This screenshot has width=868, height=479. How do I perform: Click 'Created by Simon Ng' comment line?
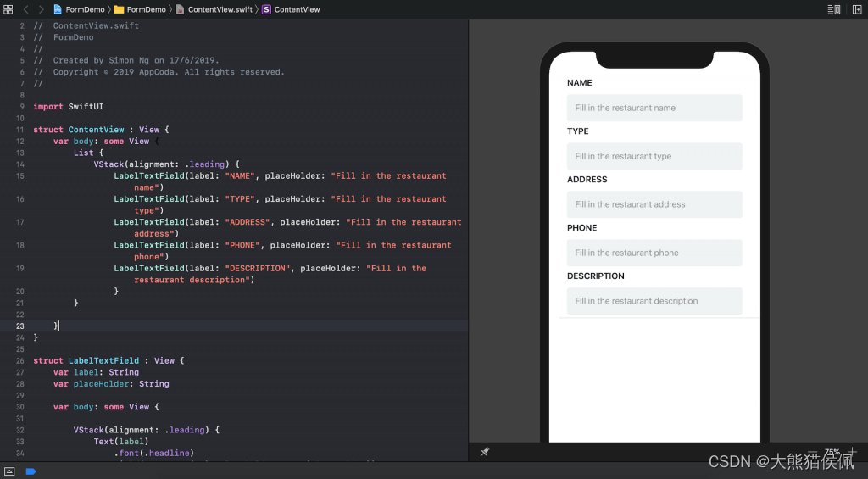126,60
